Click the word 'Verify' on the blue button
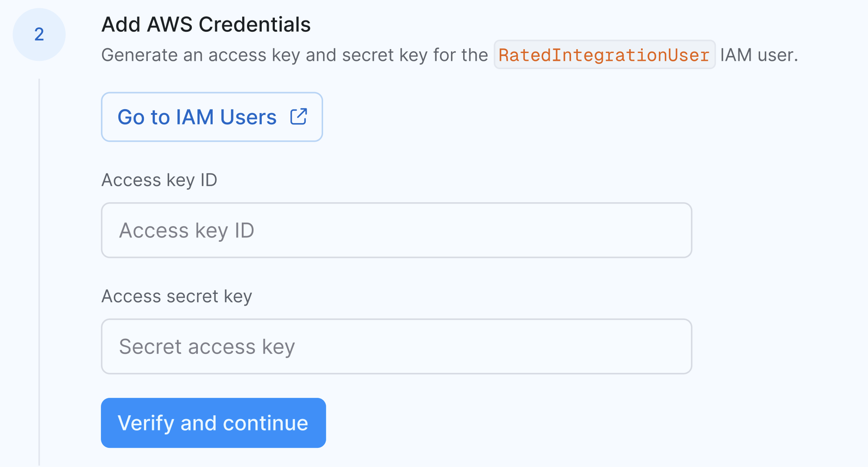The width and height of the screenshot is (868, 467). (146, 424)
